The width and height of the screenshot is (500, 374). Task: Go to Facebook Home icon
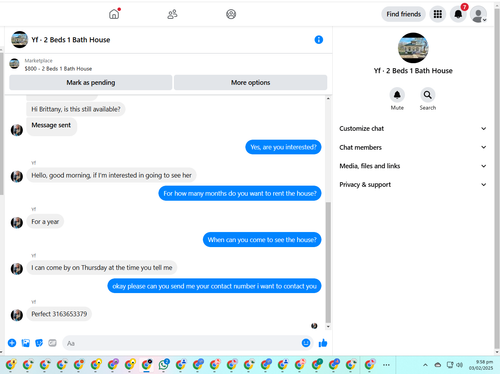(114, 14)
